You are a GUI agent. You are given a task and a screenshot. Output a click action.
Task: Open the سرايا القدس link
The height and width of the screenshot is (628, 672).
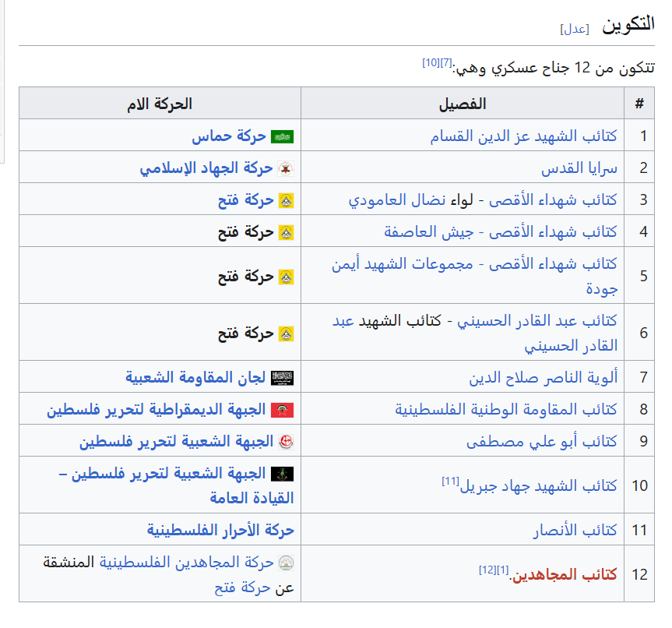(x=579, y=168)
